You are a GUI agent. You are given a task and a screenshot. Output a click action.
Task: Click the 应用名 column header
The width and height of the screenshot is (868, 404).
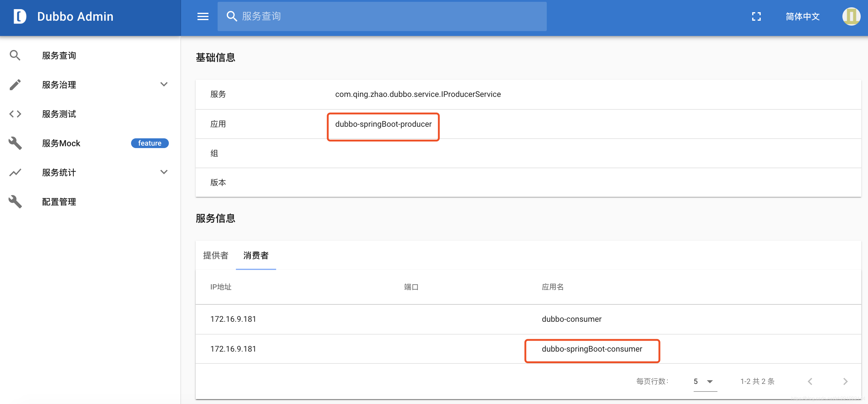(553, 287)
